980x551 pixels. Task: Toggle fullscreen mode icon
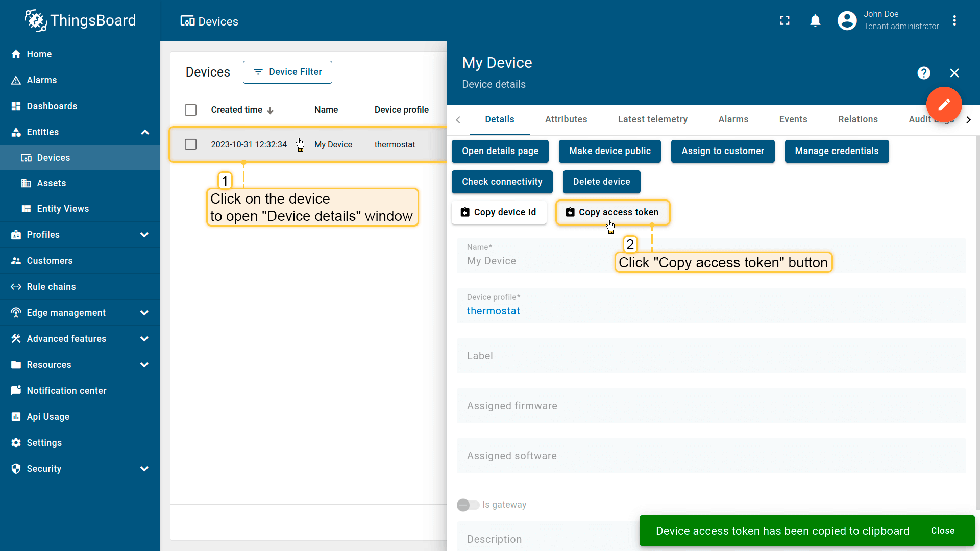pyautogui.click(x=785, y=21)
